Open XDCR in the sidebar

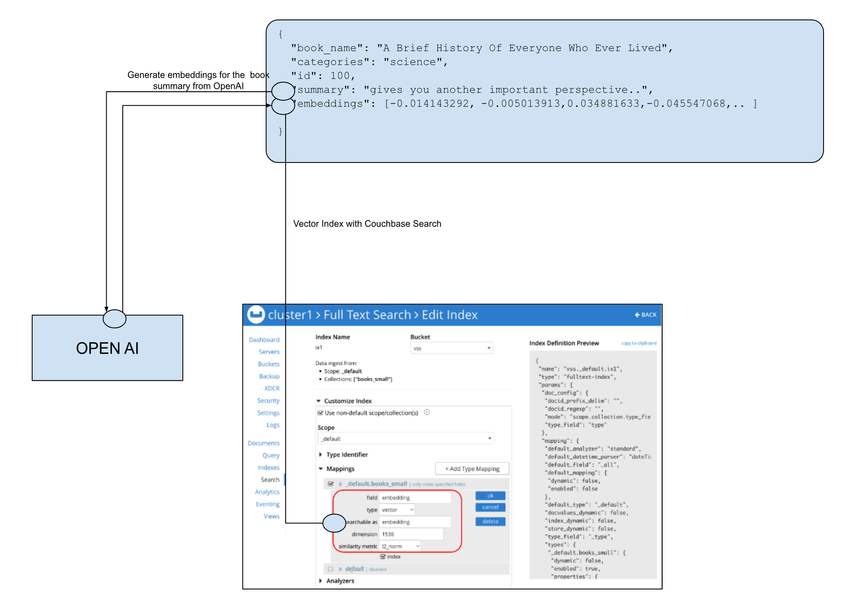[x=272, y=388]
